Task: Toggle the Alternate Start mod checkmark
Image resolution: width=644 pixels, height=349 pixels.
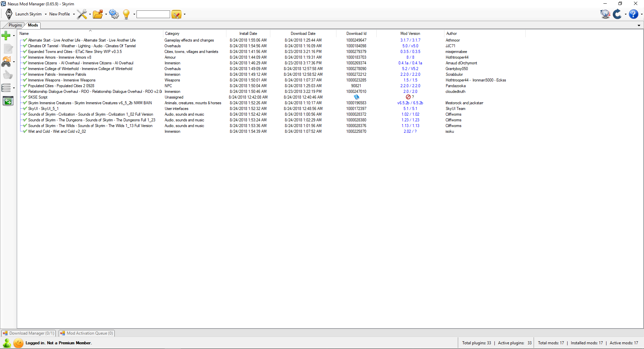Action: click(x=25, y=40)
